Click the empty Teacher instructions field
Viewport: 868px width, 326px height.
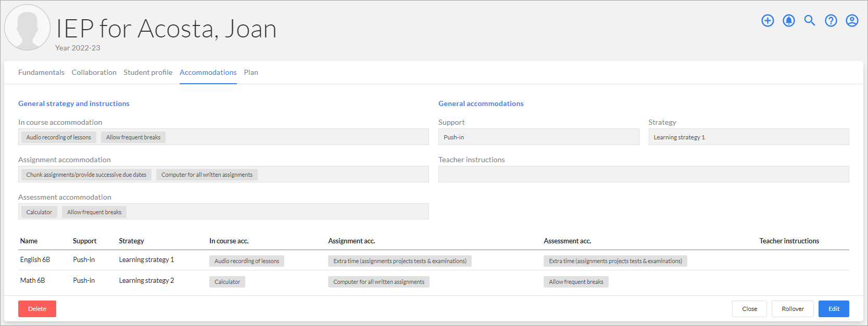[x=643, y=175]
